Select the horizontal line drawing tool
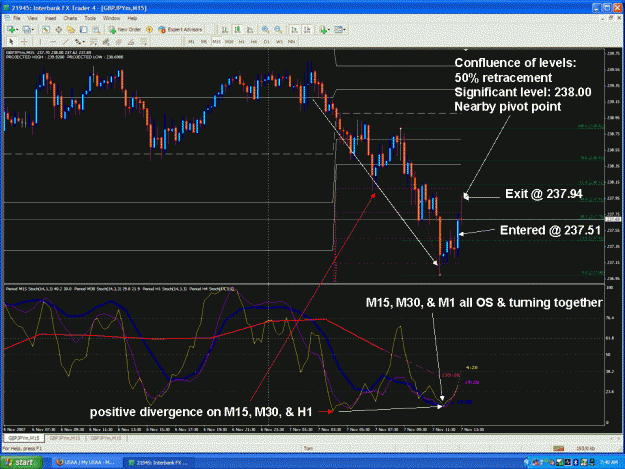This screenshot has width=625, height=469. 53,41
